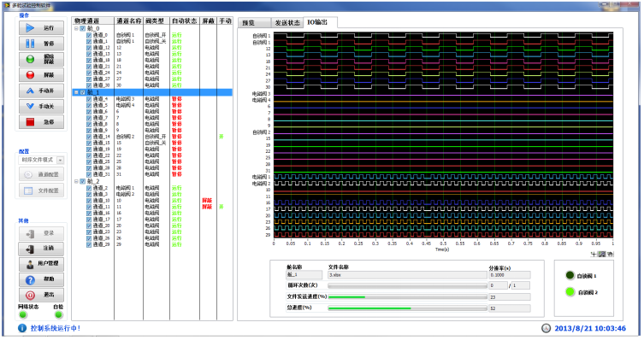
Task: Click the 循环次数 progress bar
Action: (407, 285)
